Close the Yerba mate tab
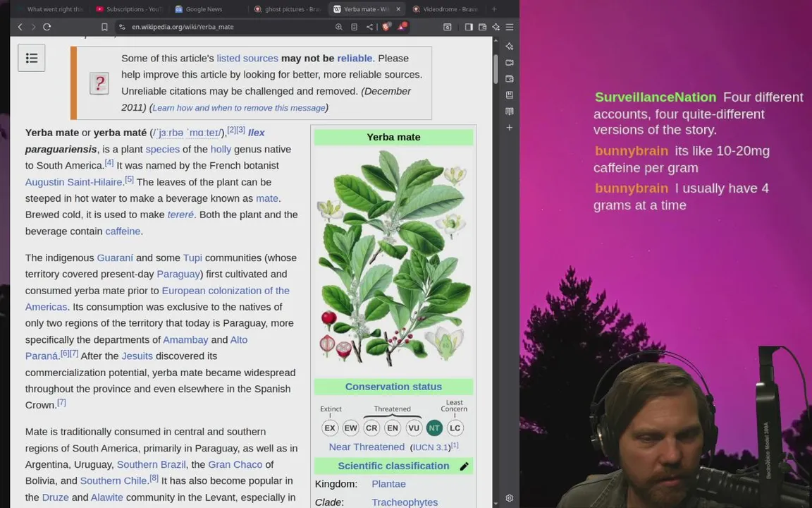The image size is (812, 508). pos(398,9)
